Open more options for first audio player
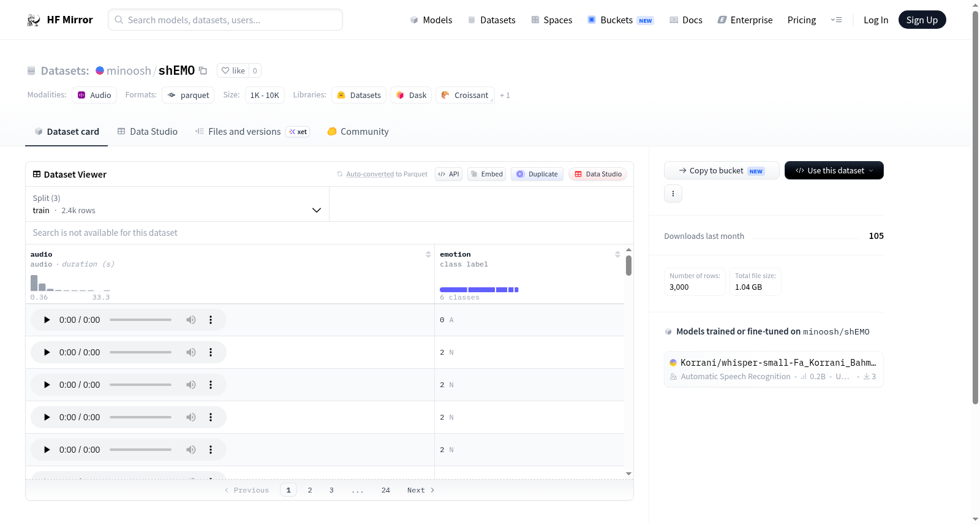 (211, 320)
